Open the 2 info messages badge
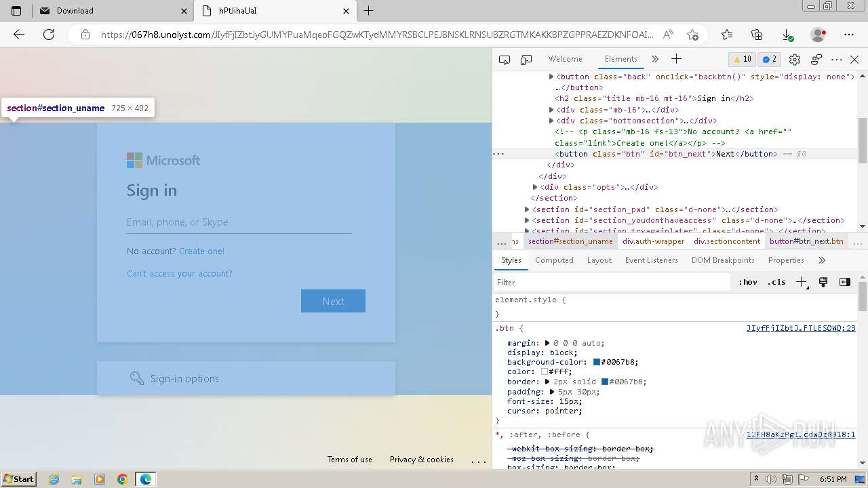Image resolution: width=868 pixels, height=488 pixels. (768, 59)
